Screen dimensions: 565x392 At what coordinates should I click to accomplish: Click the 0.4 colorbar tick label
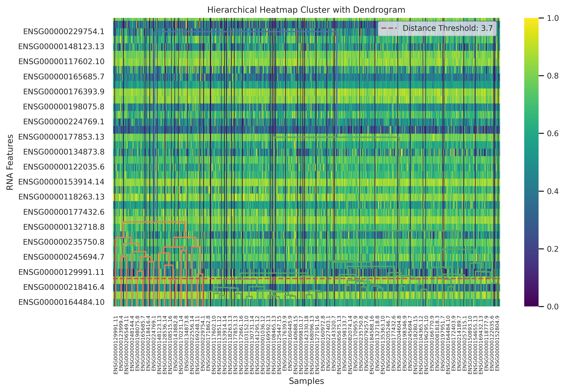tap(553, 191)
